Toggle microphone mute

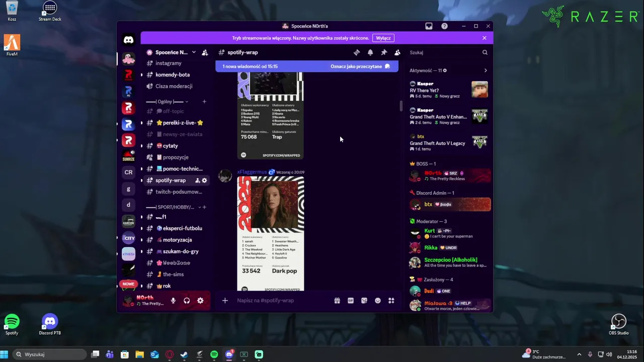173,301
